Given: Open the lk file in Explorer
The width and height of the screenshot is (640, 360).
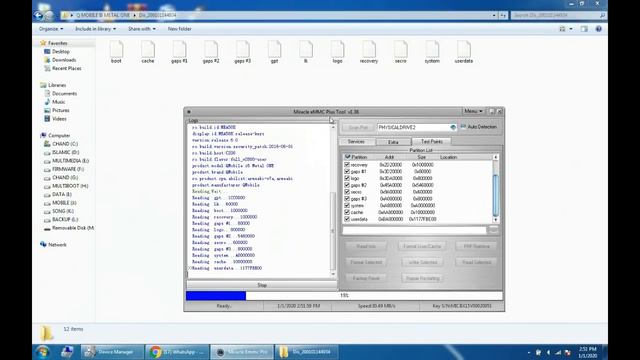Looking at the screenshot, I should (x=306, y=52).
